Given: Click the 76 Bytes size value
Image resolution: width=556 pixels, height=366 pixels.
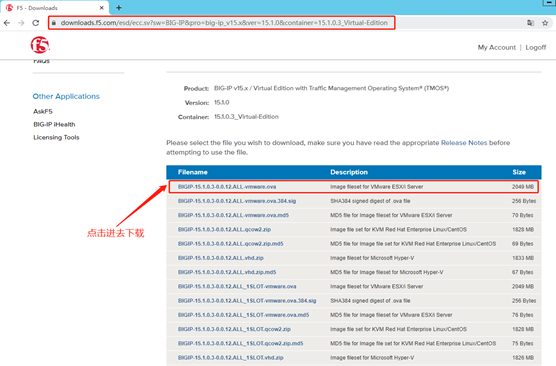Looking at the screenshot, I should click(522, 315).
